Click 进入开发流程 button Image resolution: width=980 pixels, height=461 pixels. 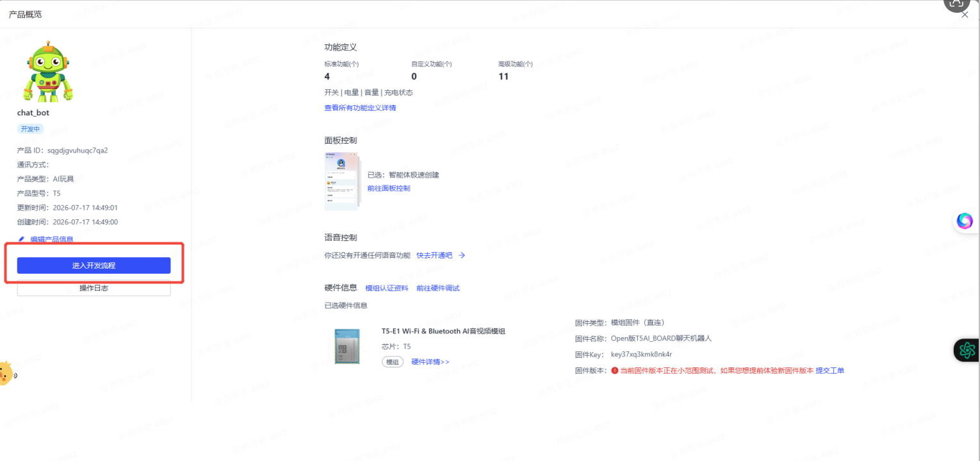pyautogui.click(x=94, y=265)
